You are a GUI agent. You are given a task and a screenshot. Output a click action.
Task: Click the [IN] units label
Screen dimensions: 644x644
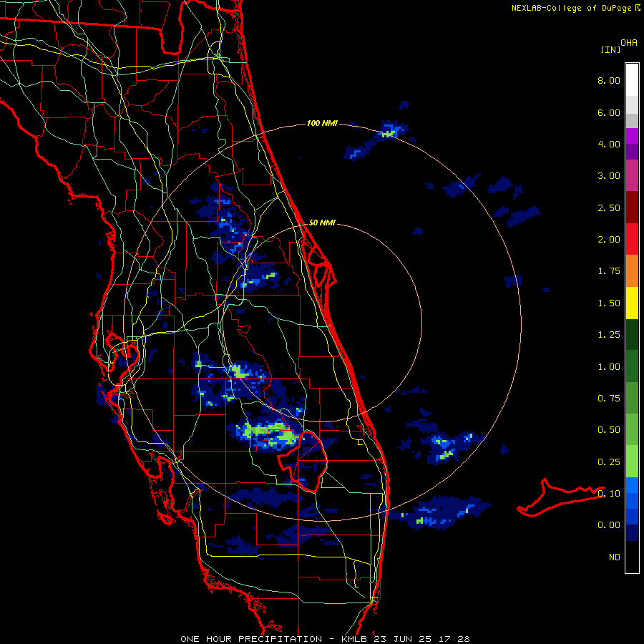[610, 49]
